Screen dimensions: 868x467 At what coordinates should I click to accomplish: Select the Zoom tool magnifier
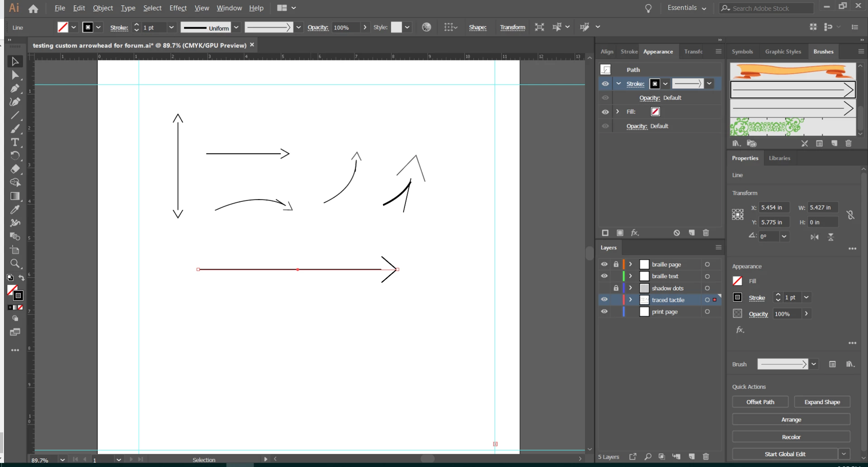pos(15,264)
